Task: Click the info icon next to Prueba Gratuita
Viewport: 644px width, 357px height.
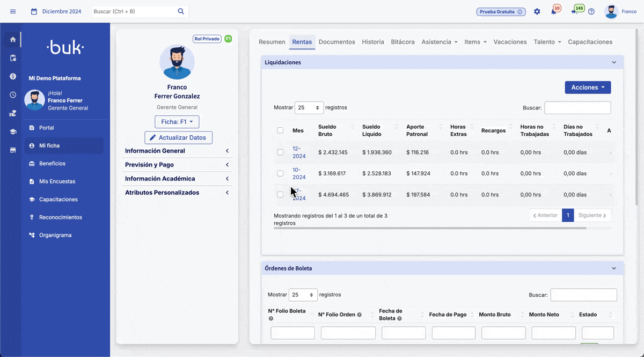Action: click(519, 12)
